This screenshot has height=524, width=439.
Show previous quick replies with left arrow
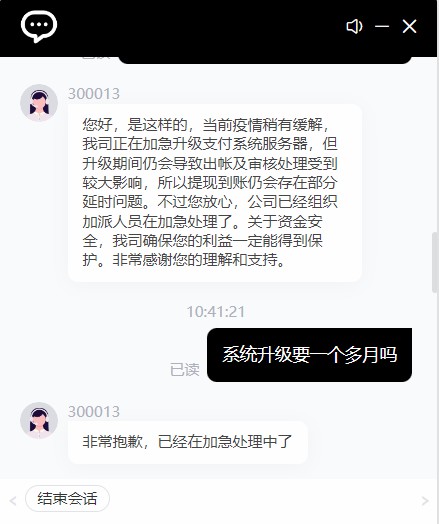tap(13, 501)
